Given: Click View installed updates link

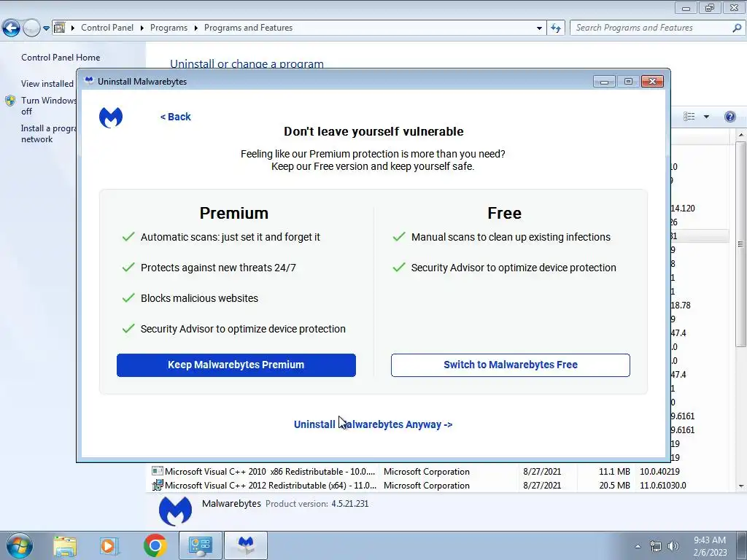Looking at the screenshot, I should coord(47,83).
